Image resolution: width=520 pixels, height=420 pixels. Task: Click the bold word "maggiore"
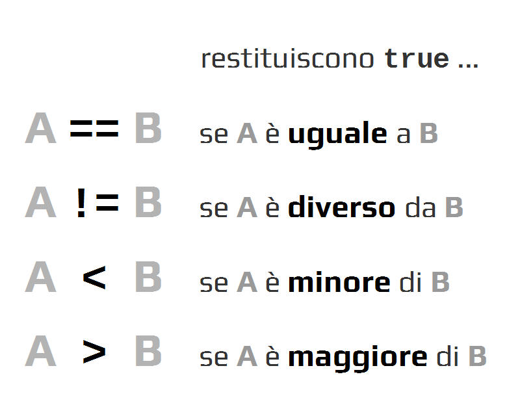(357, 357)
